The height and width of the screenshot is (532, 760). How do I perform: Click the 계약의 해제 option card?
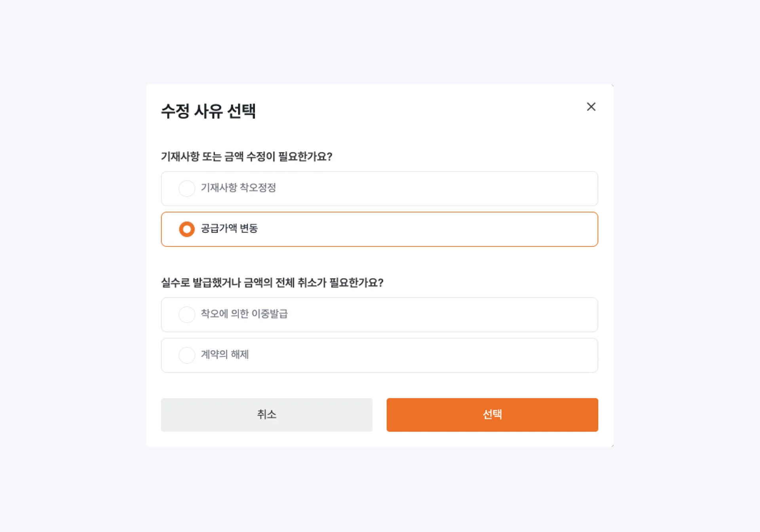(x=379, y=355)
